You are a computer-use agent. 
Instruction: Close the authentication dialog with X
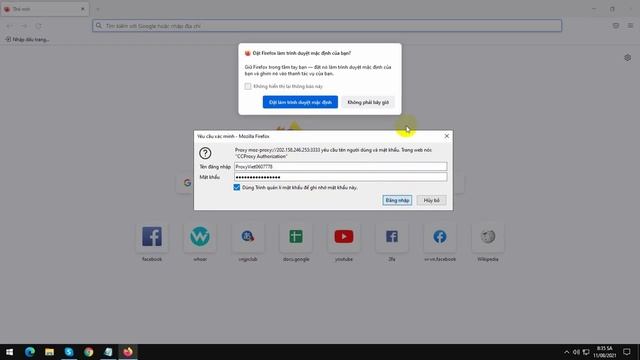[447, 136]
